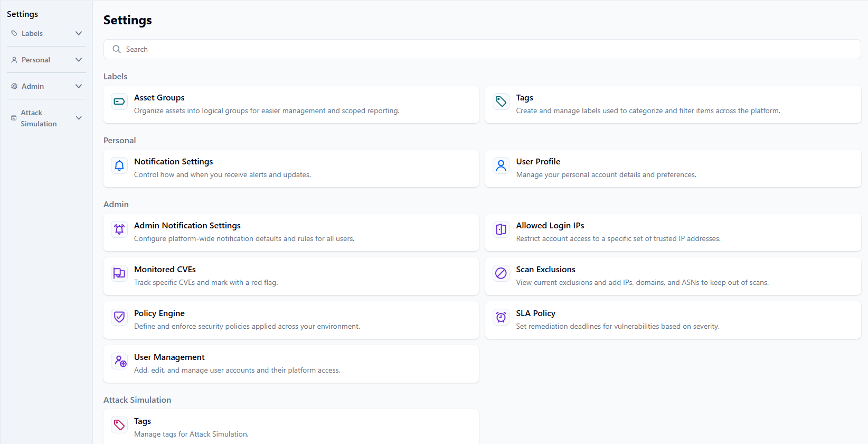
Task: Click the Asset Groups card icon
Action: 119,101
